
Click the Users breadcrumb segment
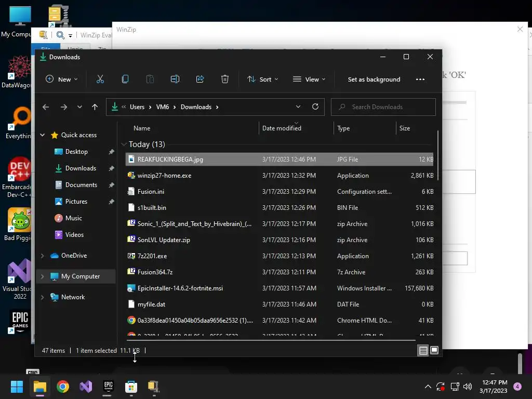[137, 107]
